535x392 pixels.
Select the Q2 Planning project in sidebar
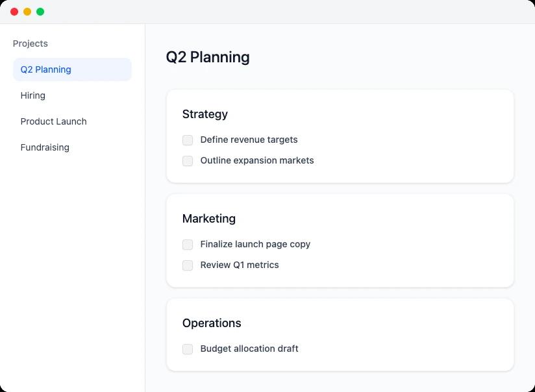[45, 69]
